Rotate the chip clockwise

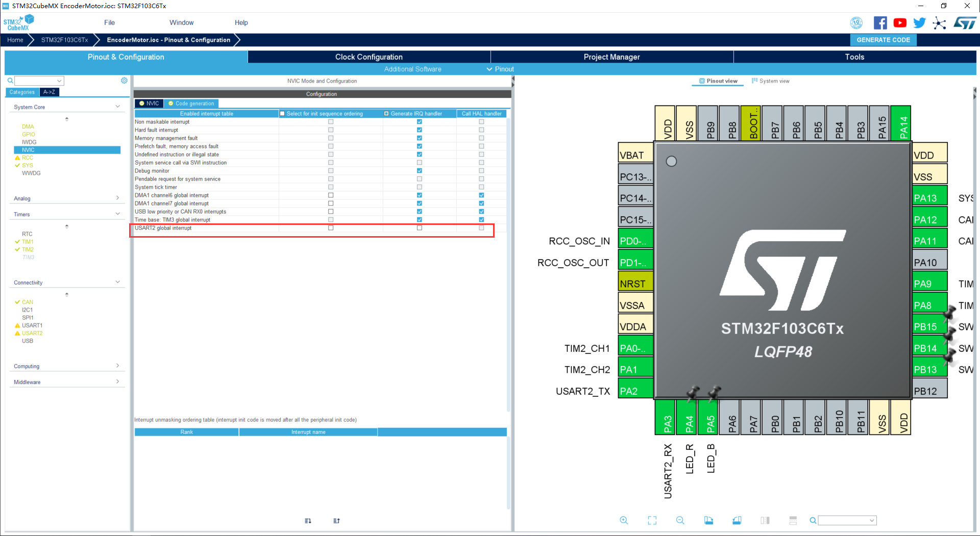(708, 520)
